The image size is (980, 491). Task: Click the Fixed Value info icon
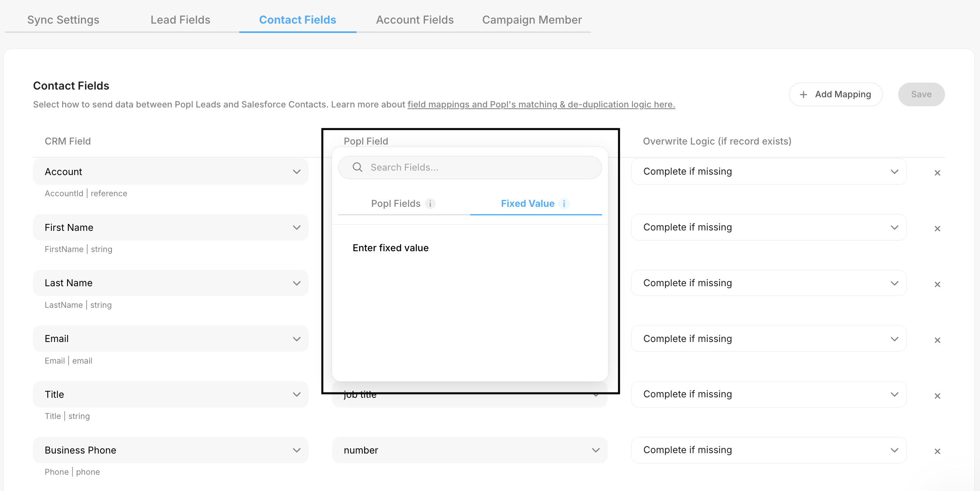pyautogui.click(x=564, y=204)
